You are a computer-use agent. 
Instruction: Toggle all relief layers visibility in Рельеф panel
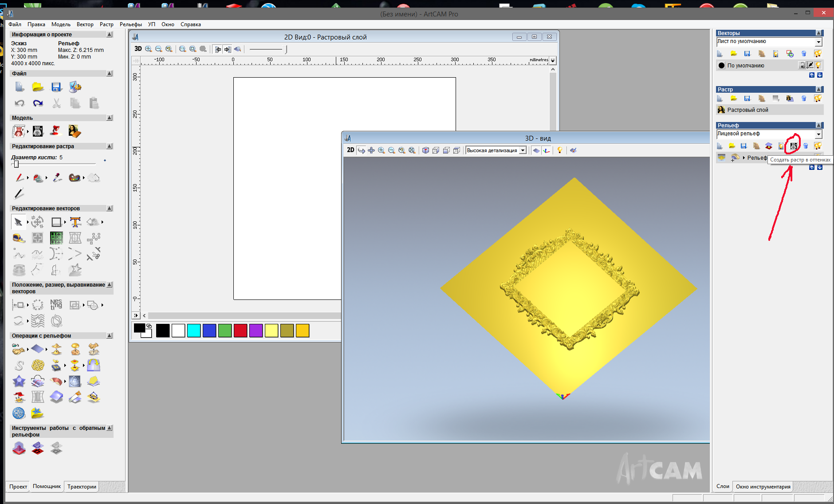point(818,146)
